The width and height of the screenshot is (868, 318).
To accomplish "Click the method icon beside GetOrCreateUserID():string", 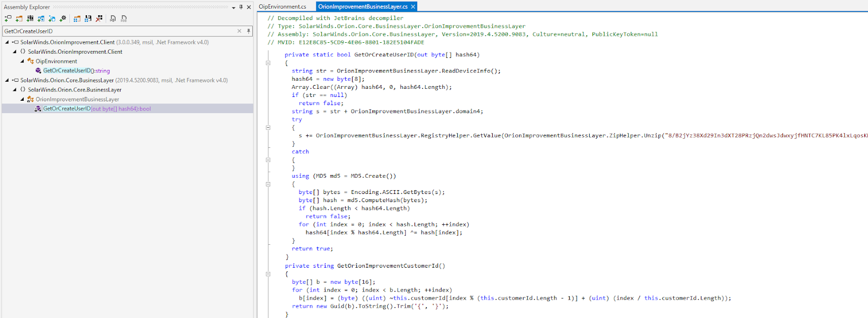I will 38,70.
